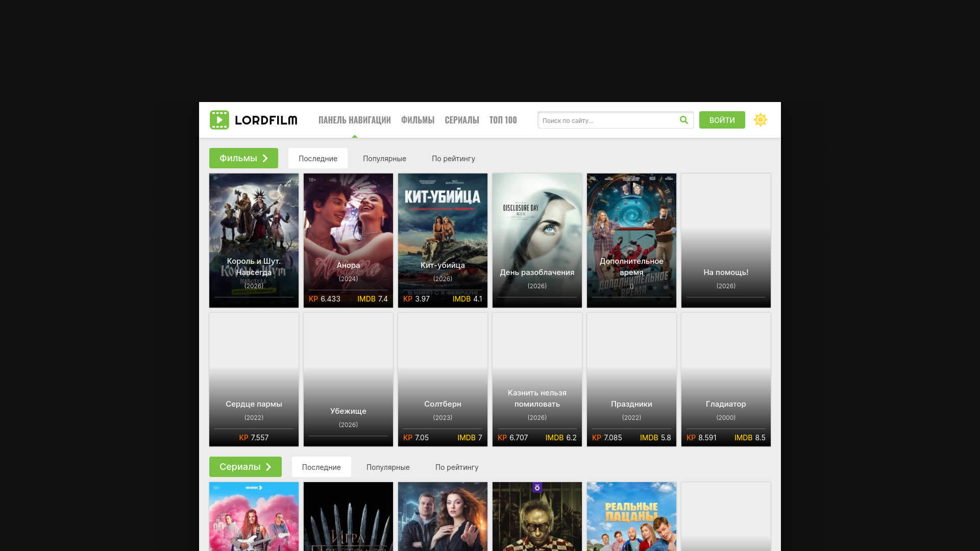Viewport: 980px width, 551px height.
Task: Open the Фильмы menu item
Action: click(x=418, y=120)
